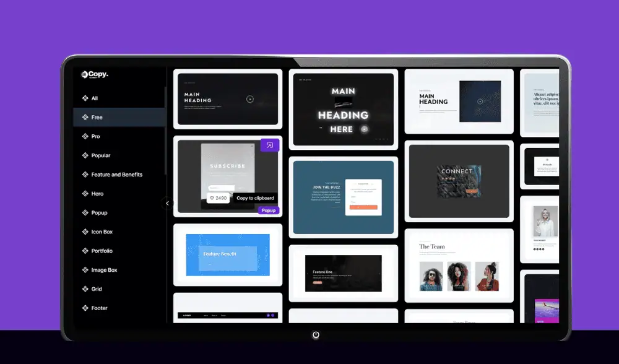Select the Footer category

click(x=99, y=308)
